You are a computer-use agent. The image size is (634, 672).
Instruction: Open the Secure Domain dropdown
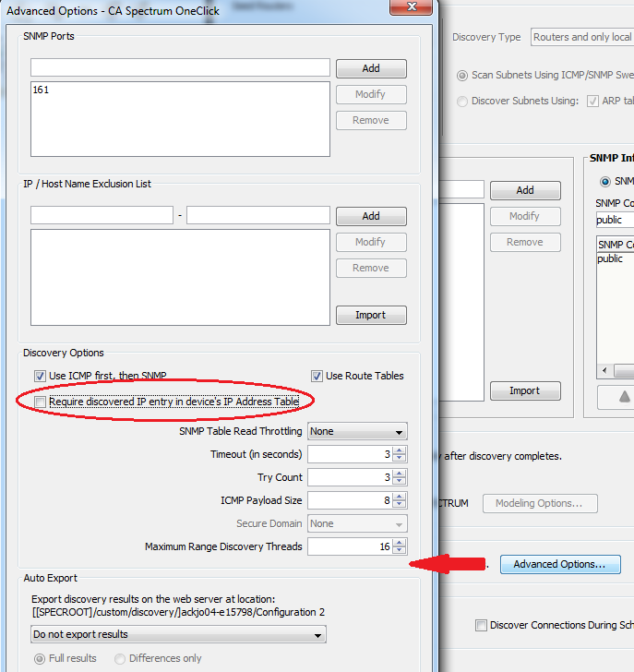(x=357, y=523)
